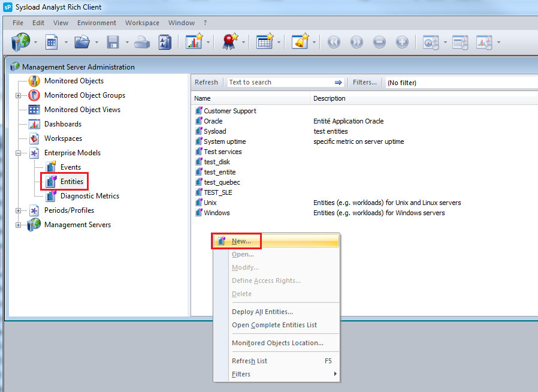Click the fast-forward double-arrow toolbar button
The width and height of the screenshot is (538, 392).
point(356,42)
